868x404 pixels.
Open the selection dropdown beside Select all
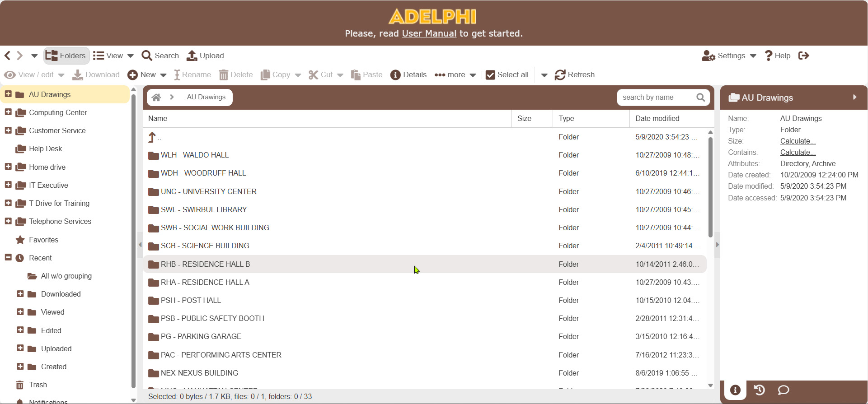[544, 75]
